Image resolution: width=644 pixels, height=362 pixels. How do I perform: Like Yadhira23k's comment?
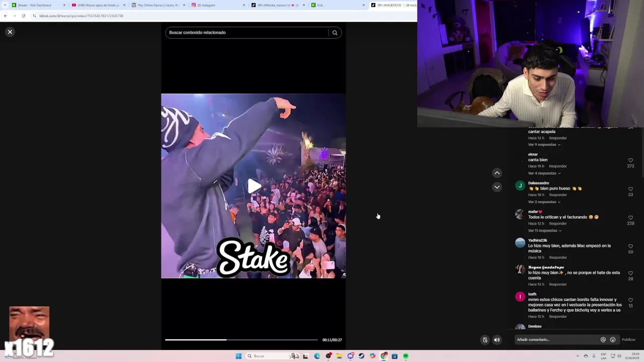pyautogui.click(x=630, y=246)
